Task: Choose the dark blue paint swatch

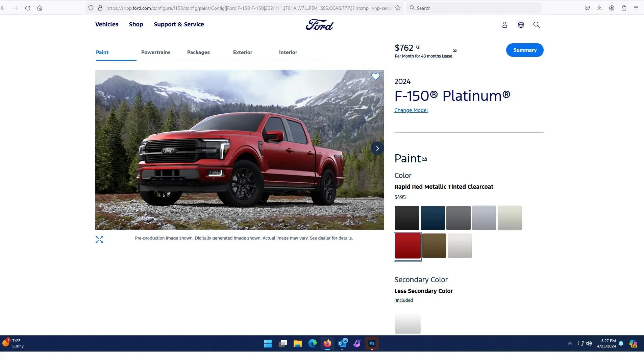Action: (x=433, y=218)
